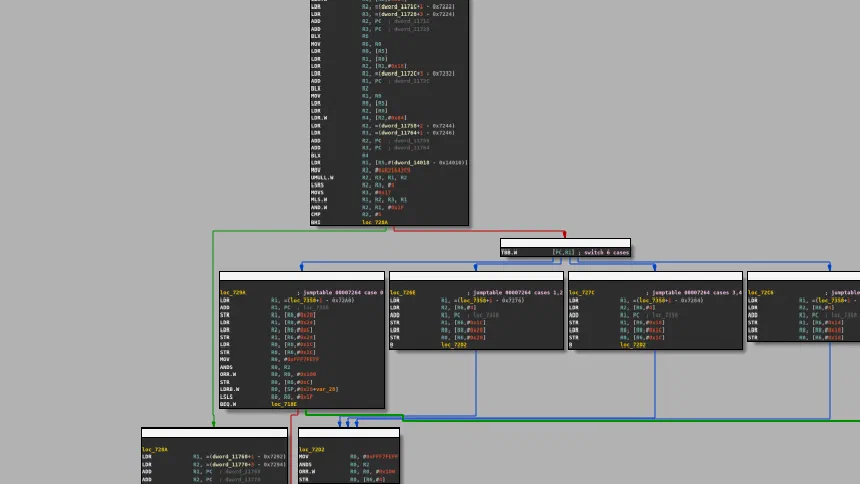Click the LDRB.W mnemonic
This screenshot has height=484, width=860.
[x=230, y=390]
